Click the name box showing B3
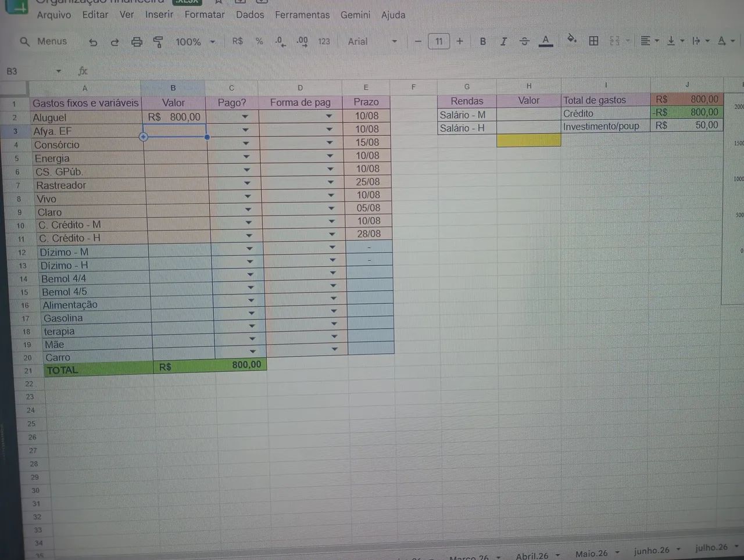This screenshot has height=560, width=744. pyautogui.click(x=33, y=71)
